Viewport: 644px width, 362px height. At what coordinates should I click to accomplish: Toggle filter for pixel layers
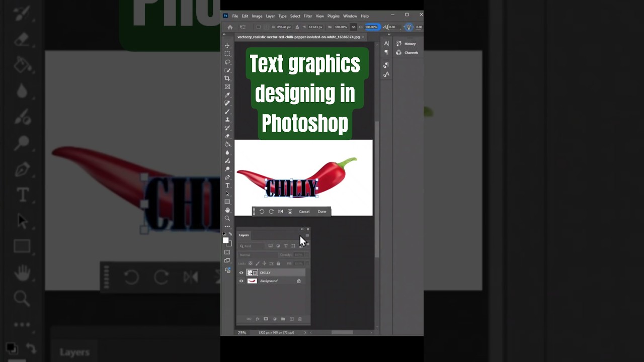(270, 246)
